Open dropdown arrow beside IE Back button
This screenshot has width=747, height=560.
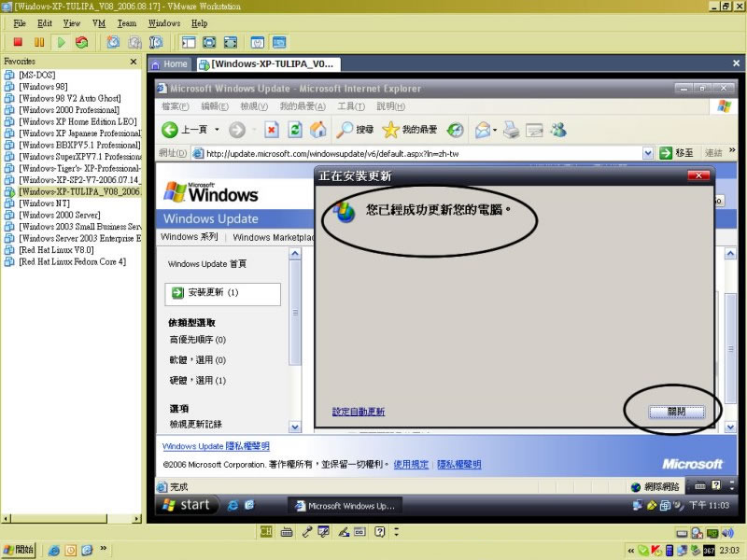point(217,130)
